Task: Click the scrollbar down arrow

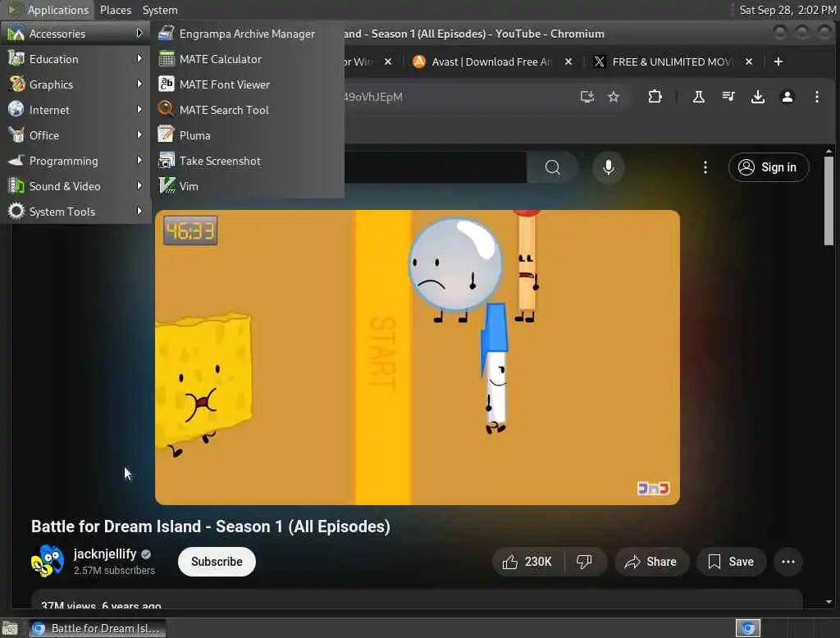Action: pos(829,602)
